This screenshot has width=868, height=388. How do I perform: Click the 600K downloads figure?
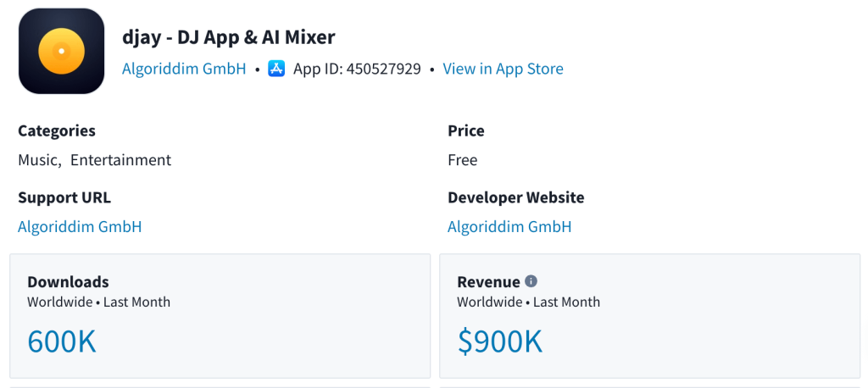62,341
